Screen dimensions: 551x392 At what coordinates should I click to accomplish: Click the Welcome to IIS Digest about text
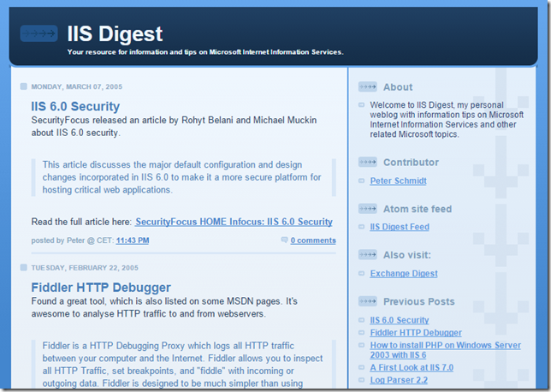pyautogui.click(x=447, y=120)
